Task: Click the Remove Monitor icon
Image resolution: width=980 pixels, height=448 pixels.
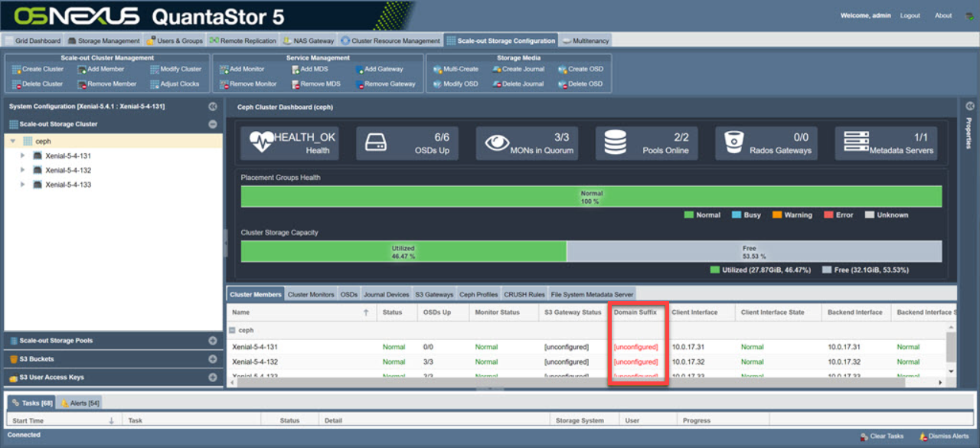Action: [x=224, y=84]
